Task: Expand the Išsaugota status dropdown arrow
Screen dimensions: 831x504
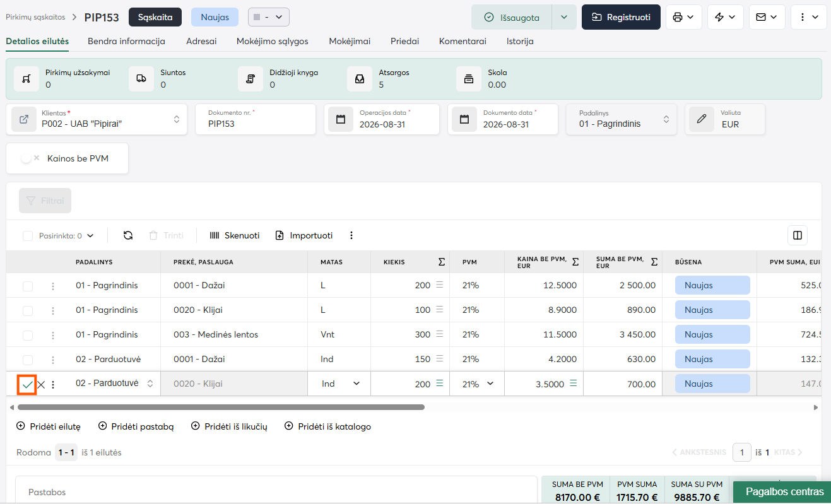Action: 564,17
